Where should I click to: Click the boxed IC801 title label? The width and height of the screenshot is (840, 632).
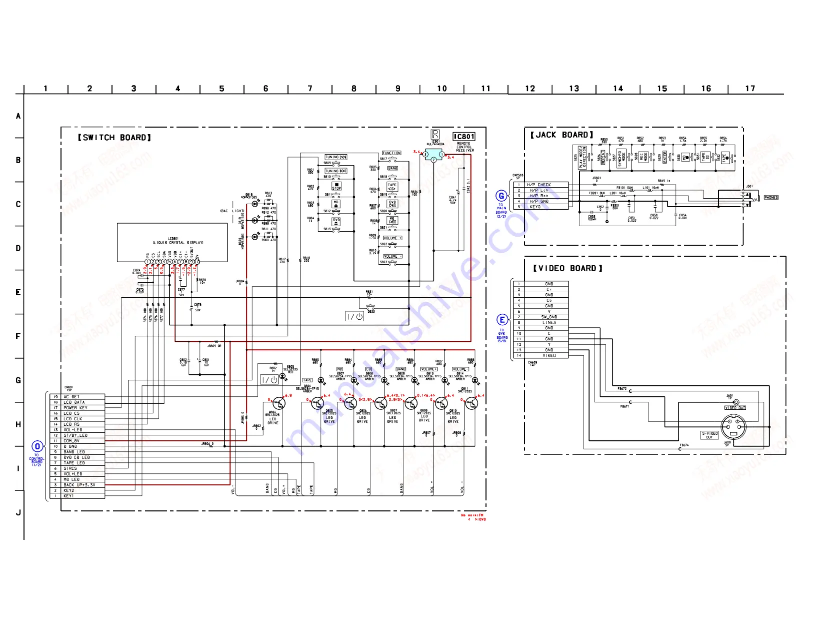point(464,137)
